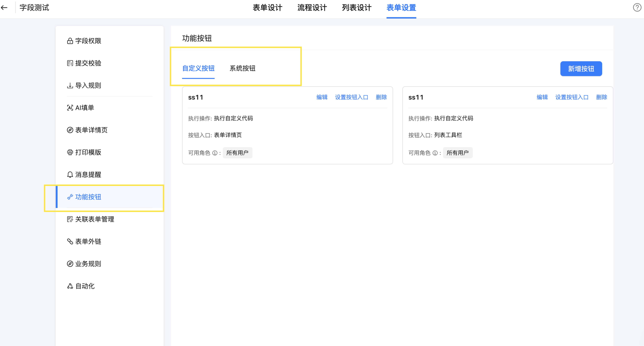Click the lock icon for 字段权限
This screenshot has height=346, width=644.
coord(70,41)
